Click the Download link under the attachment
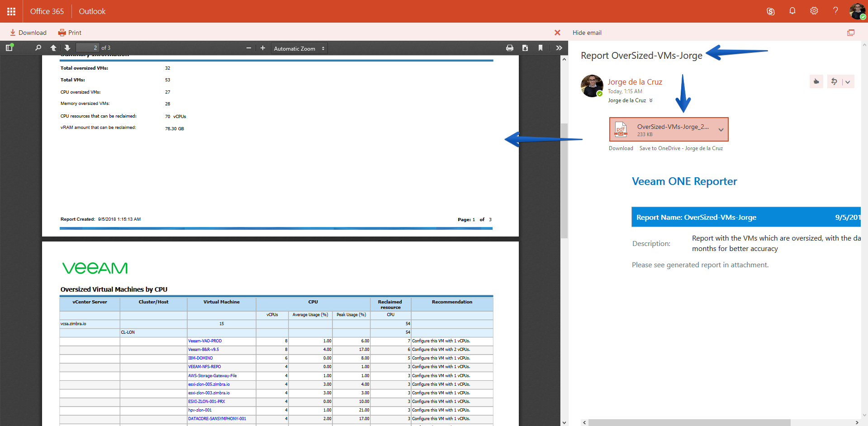 click(x=621, y=148)
